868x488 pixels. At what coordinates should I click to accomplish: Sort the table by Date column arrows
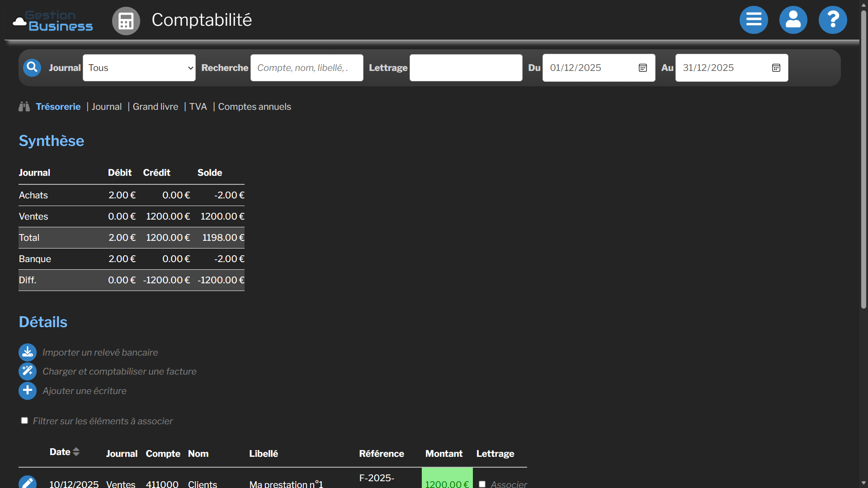pos(76,452)
